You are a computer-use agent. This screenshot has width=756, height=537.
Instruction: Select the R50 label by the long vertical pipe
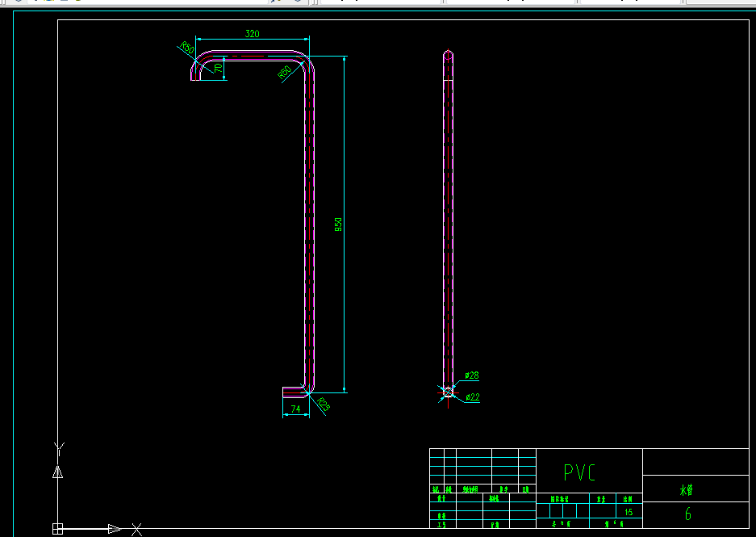(285, 72)
